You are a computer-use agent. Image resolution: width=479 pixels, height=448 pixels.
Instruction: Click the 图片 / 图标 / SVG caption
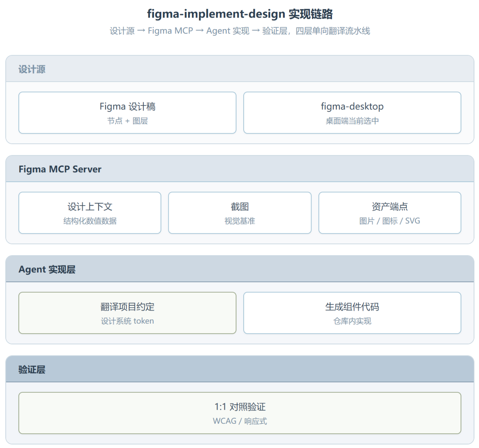[390, 221]
